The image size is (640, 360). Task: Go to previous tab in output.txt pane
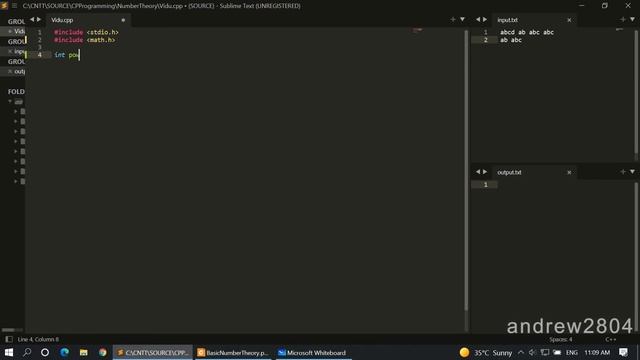(x=478, y=172)
